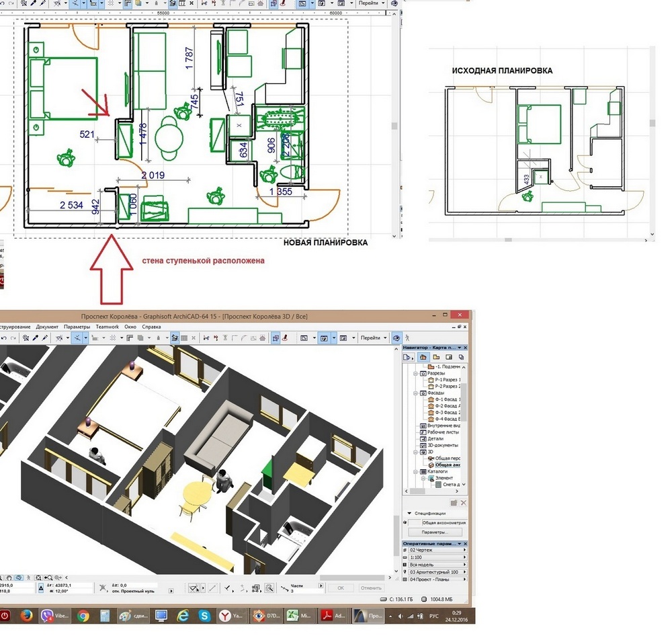Click the split element tool icon
Viewport: 672px width, 640px height.
[x=206, y=337]
